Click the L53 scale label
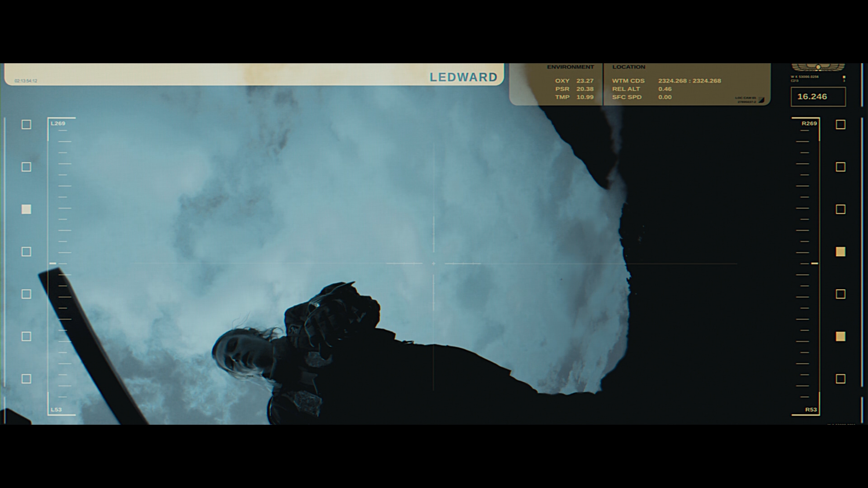The image size is (868, 488). pyautogui.click(x=56, y=410)
